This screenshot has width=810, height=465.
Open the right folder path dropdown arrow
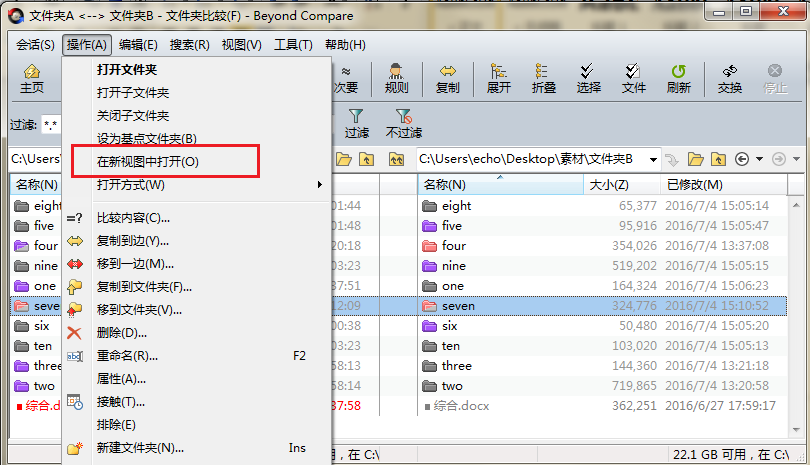pyautogui.click(x=653, y=159)
